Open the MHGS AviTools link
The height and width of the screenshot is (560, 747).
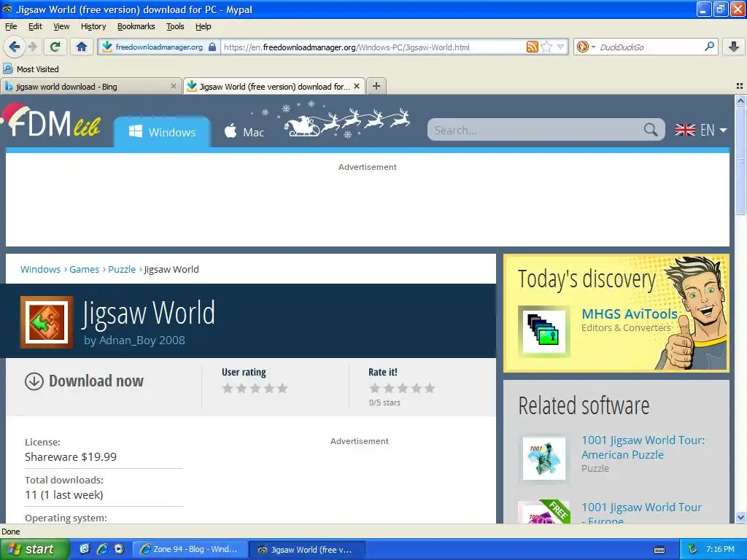(630, 314)
